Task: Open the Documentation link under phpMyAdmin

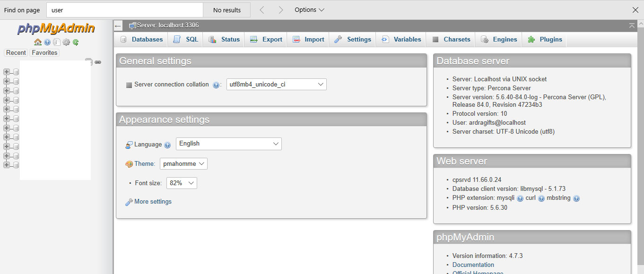Action: pyautogui.click(x=473, y=265)
